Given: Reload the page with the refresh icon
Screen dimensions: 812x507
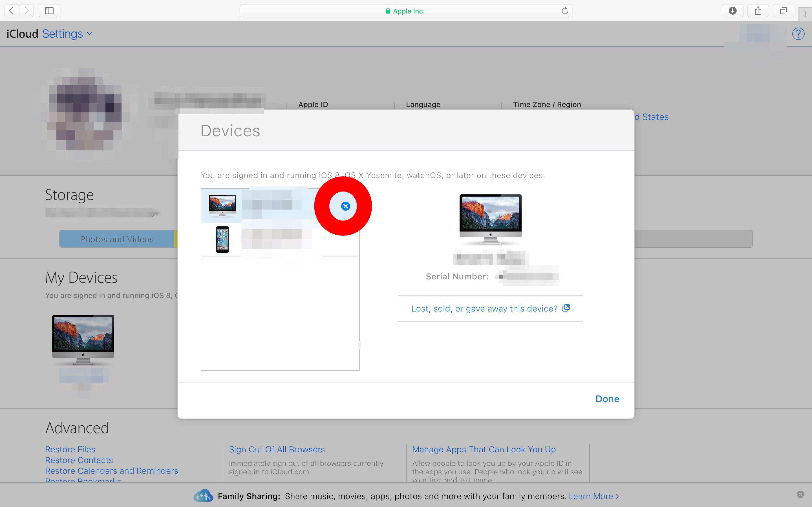Looking at the screenshot, I should (x=565, y=11).
